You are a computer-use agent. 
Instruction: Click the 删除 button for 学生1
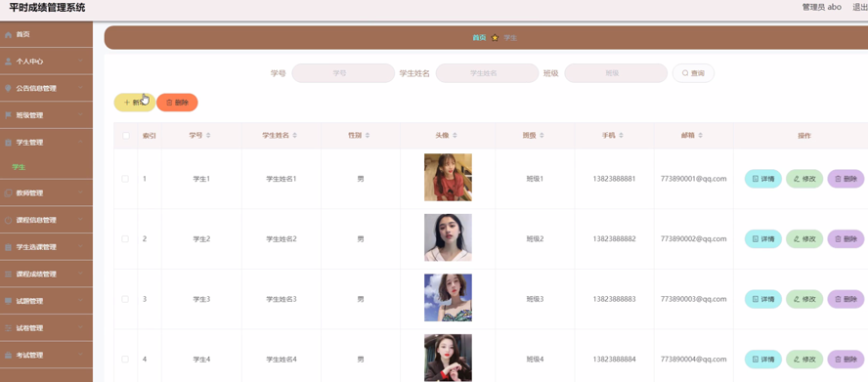point(846,179)
